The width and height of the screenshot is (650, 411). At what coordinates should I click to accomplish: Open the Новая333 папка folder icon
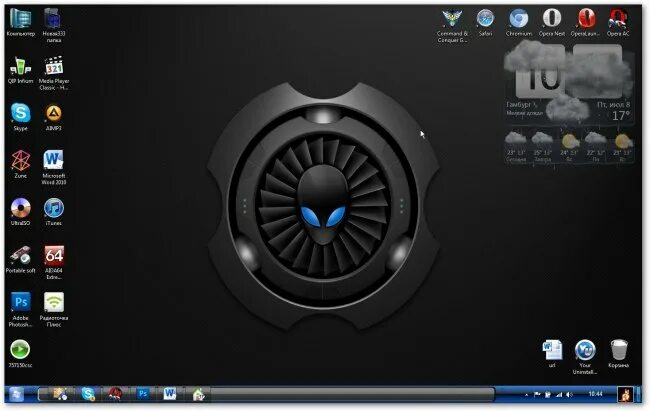(x=53, y=25)
